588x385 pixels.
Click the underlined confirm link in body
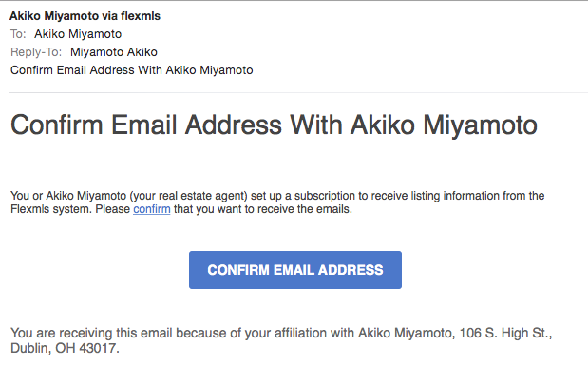coord(152,209)
